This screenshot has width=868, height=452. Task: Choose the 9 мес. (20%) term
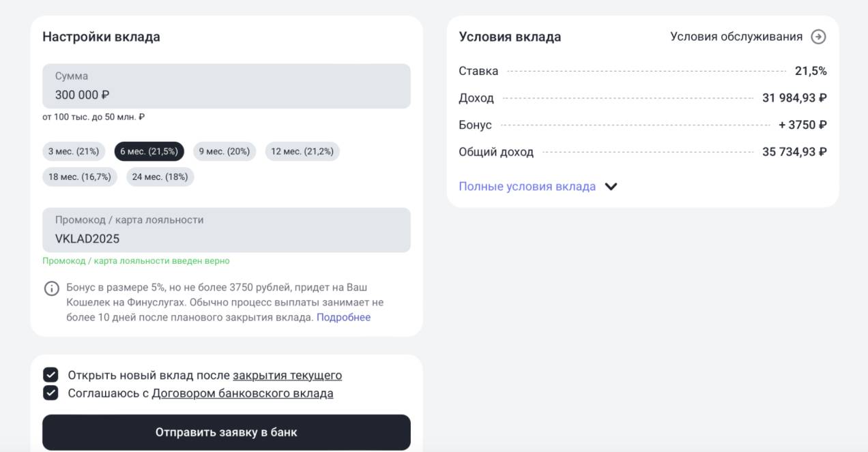224,151
